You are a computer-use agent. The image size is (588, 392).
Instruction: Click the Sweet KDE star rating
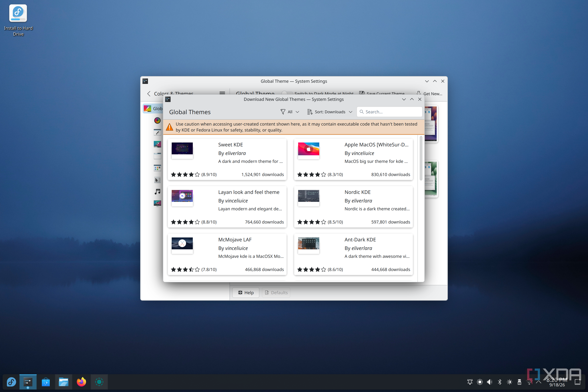[185, 175]
